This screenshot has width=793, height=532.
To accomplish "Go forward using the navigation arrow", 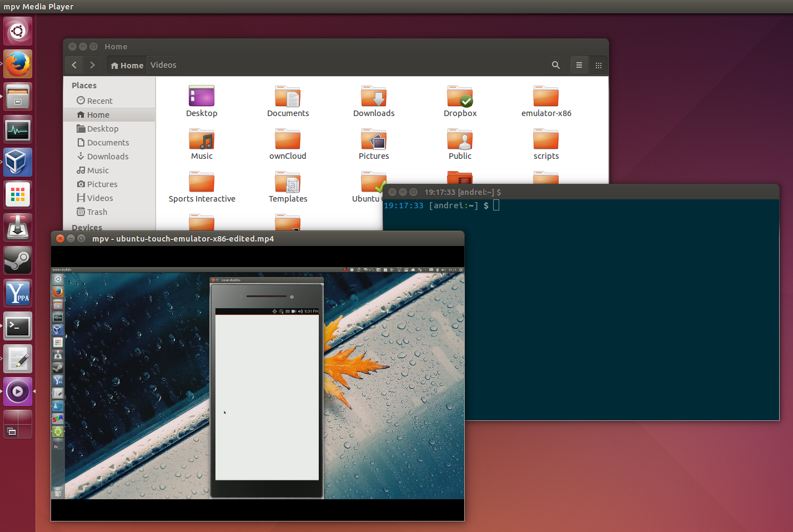I will 92,65.
